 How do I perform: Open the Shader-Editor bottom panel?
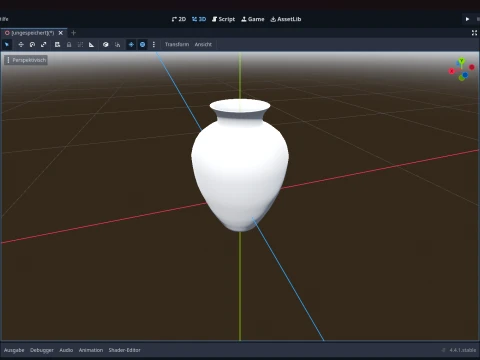click(124, 350)
